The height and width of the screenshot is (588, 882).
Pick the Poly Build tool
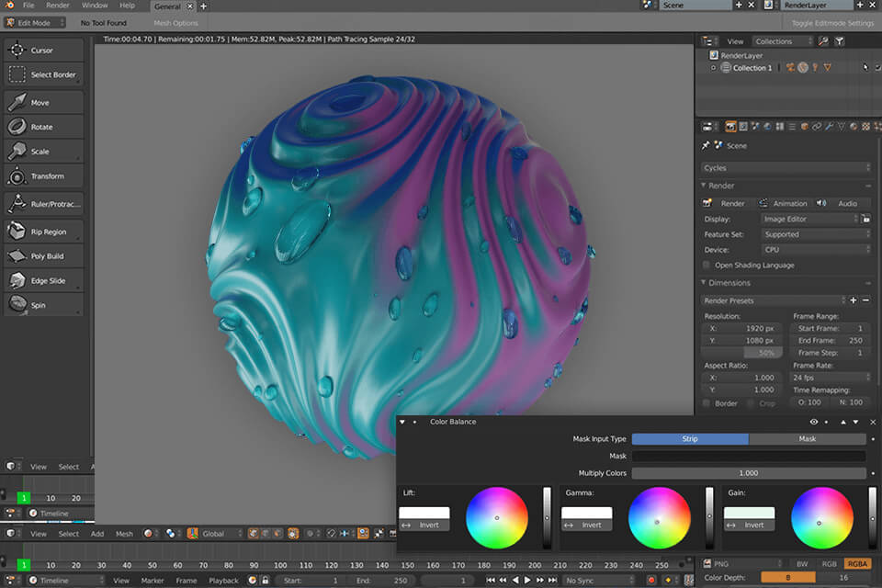43,256
